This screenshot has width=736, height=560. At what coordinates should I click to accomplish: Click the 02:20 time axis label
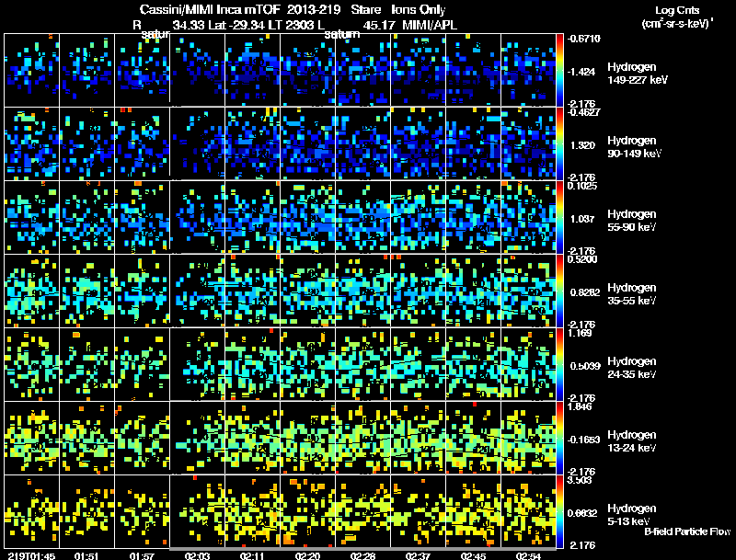307,555
